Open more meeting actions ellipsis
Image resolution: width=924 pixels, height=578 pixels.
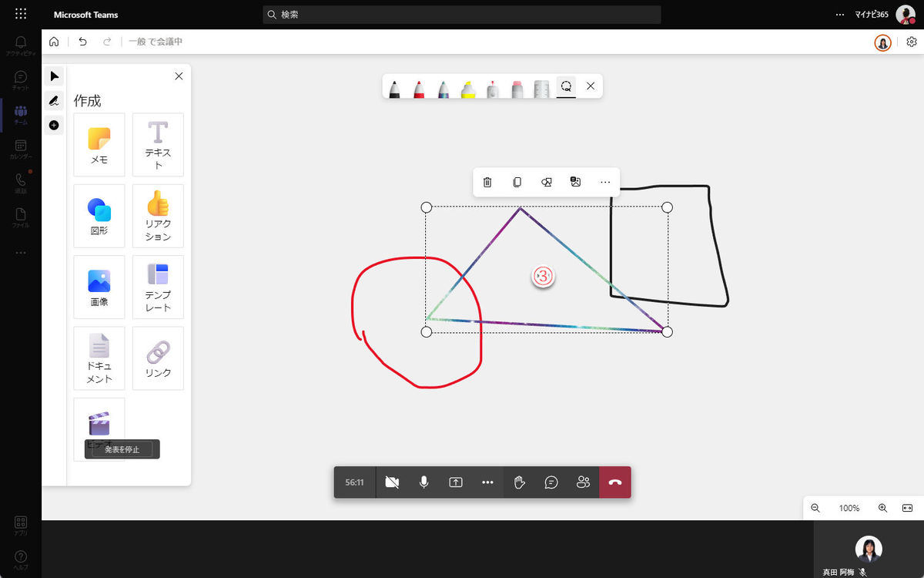click(487, 482)
